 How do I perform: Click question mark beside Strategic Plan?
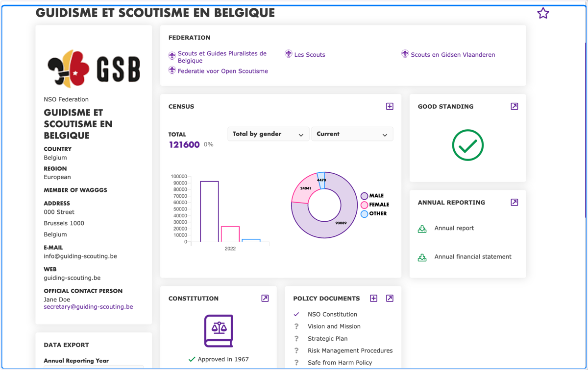(x=296, y=339)
